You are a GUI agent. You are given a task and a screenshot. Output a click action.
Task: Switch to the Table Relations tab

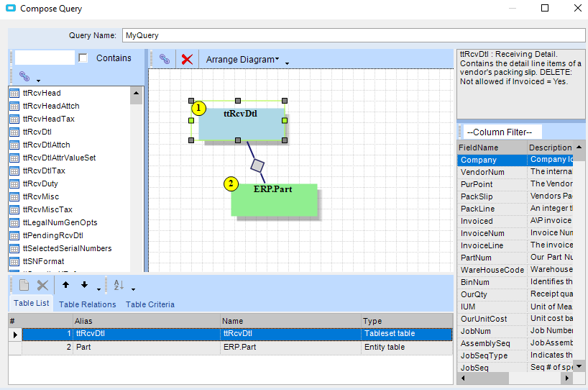point(88,304)
